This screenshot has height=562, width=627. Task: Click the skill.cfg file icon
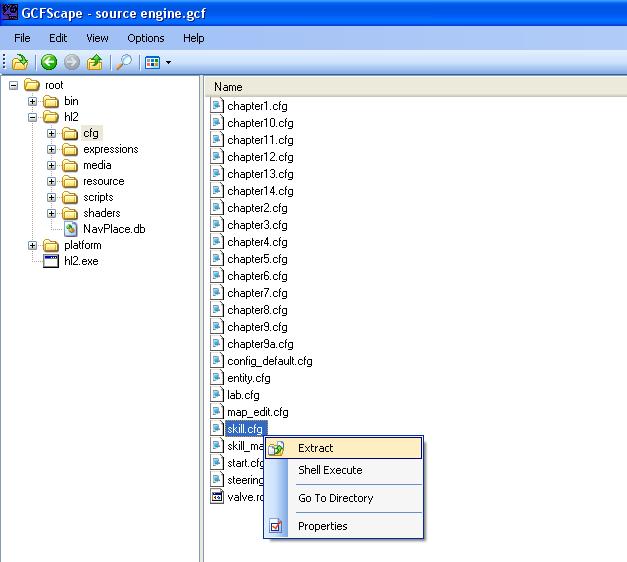(x=217, y=429)
